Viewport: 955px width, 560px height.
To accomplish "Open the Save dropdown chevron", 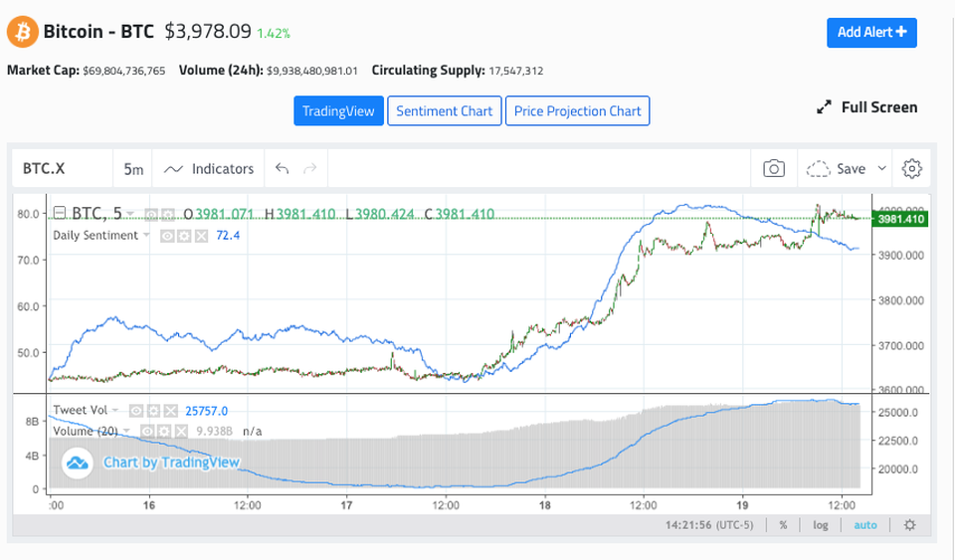I will 881,168.
